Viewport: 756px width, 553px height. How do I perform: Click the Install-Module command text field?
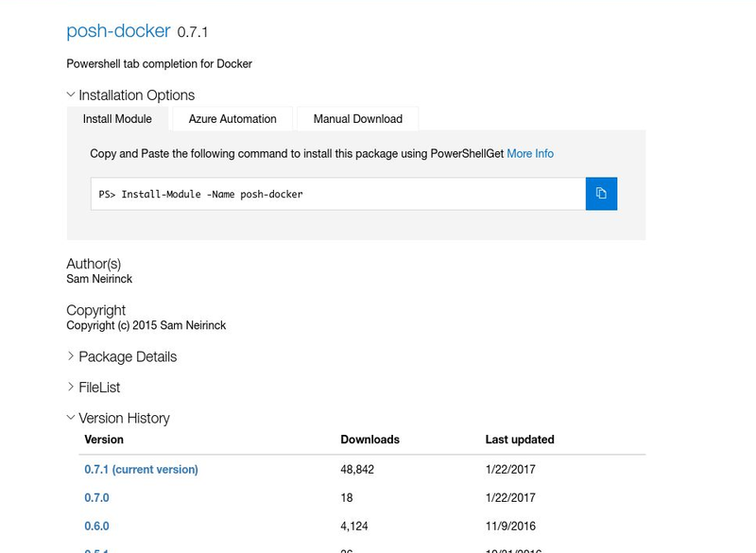point(338,194)
